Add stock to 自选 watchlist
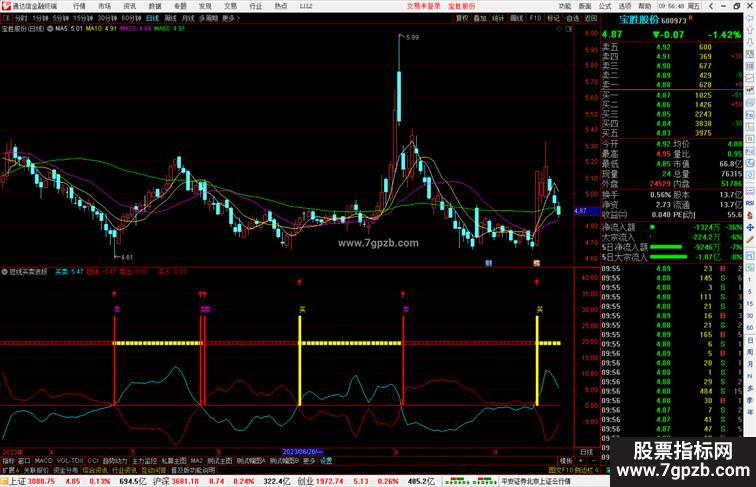 pyautogui.click(x=572, y=18)
